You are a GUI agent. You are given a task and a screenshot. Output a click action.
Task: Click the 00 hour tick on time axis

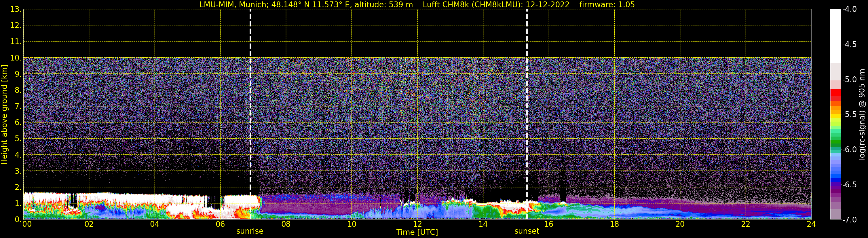click(26, 224)
